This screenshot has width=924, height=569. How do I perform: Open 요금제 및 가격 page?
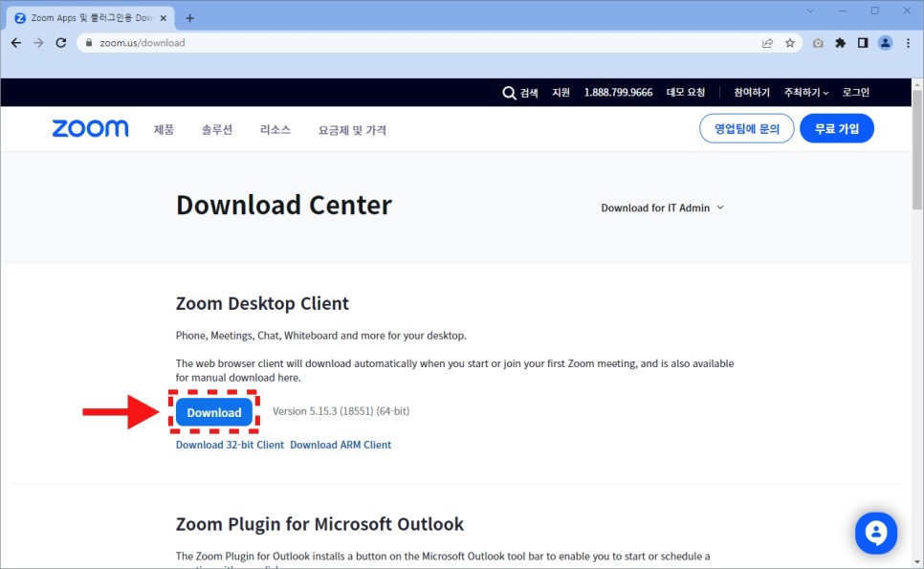pos(352,130)
